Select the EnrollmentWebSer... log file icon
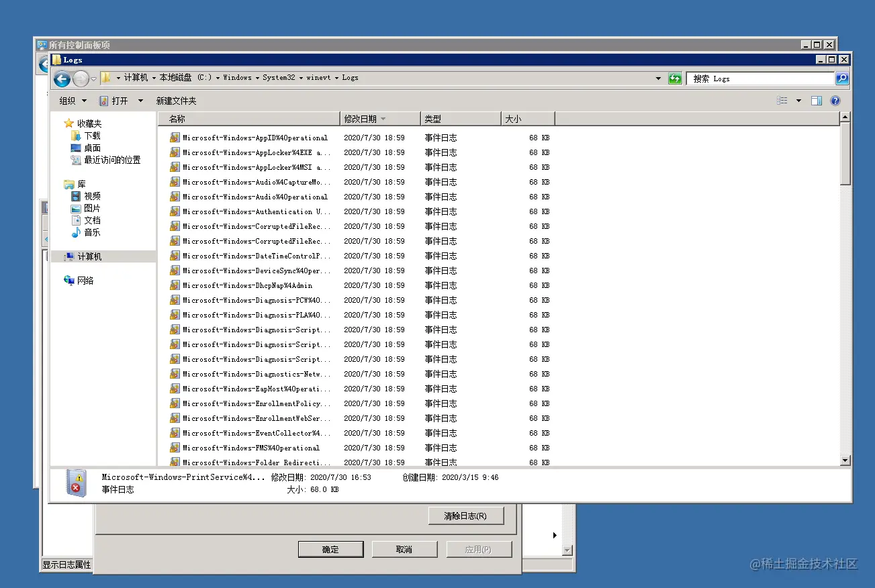 [x=175, y=418]
